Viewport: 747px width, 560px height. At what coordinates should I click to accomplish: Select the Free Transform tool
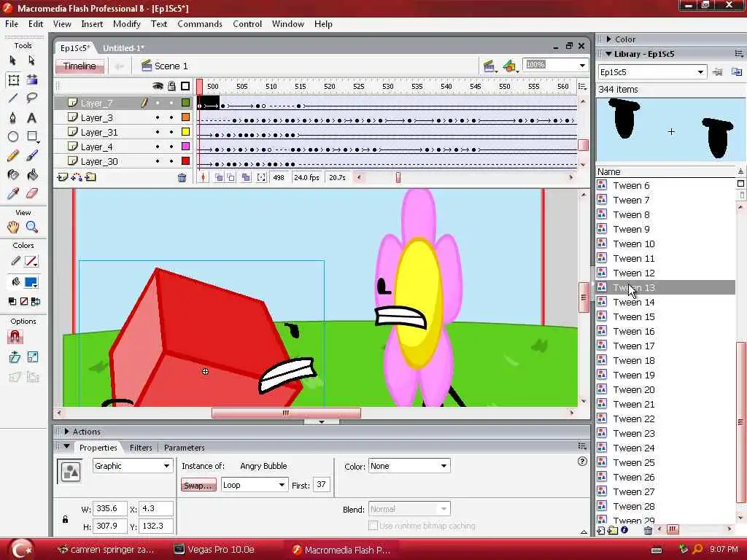tap(13, 79)
